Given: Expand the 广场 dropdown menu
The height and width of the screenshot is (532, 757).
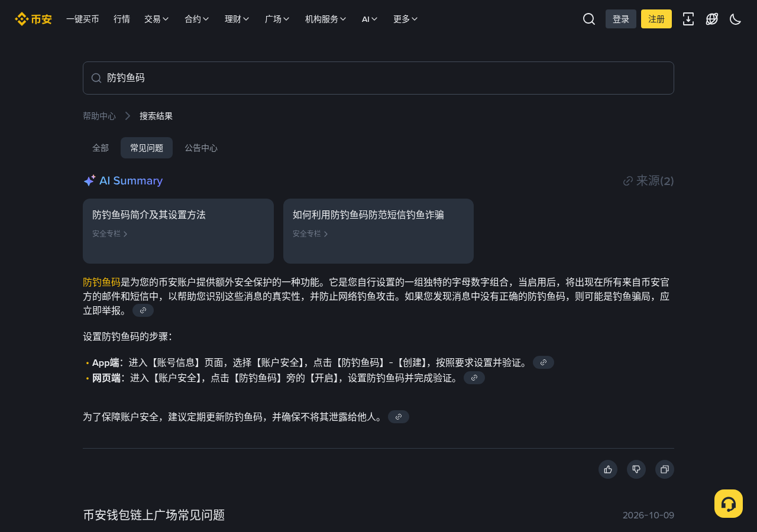Looking at the screenshot, I should [277, 19].
